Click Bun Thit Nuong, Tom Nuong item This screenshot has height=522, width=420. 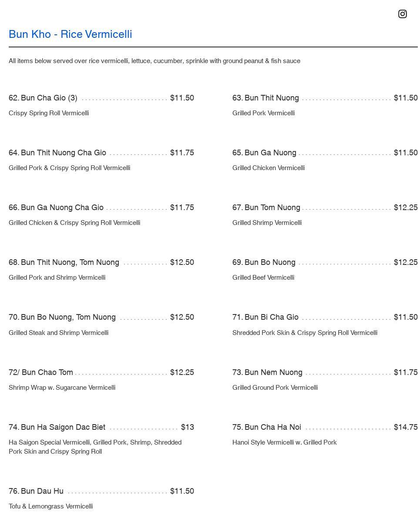pos(64,262)
